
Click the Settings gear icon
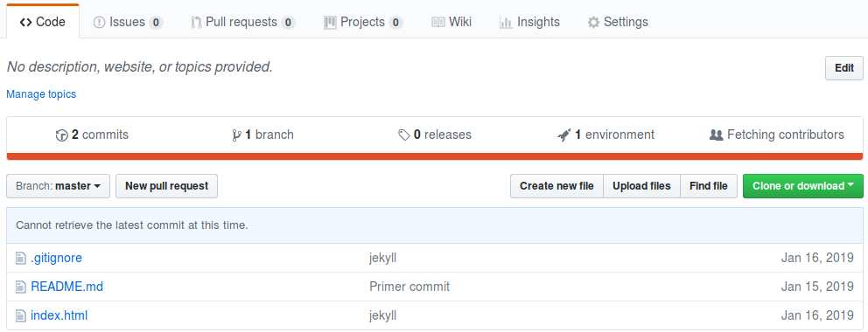tap(593, 23)
